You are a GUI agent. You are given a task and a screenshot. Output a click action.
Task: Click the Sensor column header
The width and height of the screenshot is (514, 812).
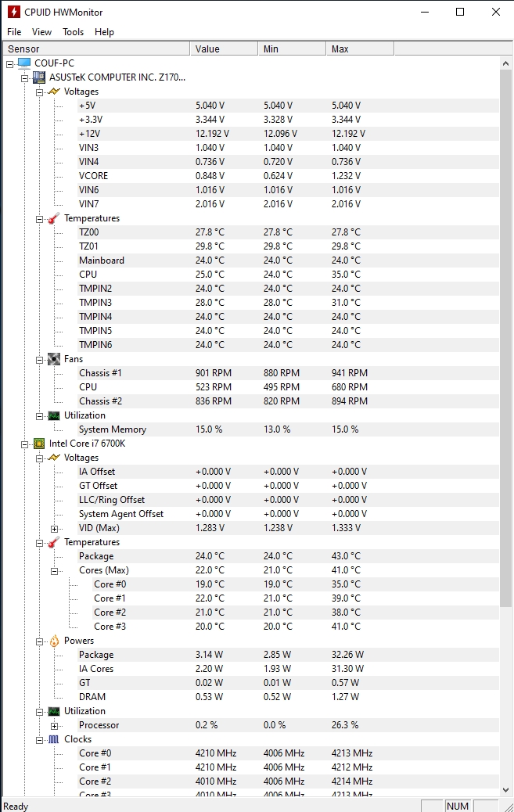[x=94, y=49]
